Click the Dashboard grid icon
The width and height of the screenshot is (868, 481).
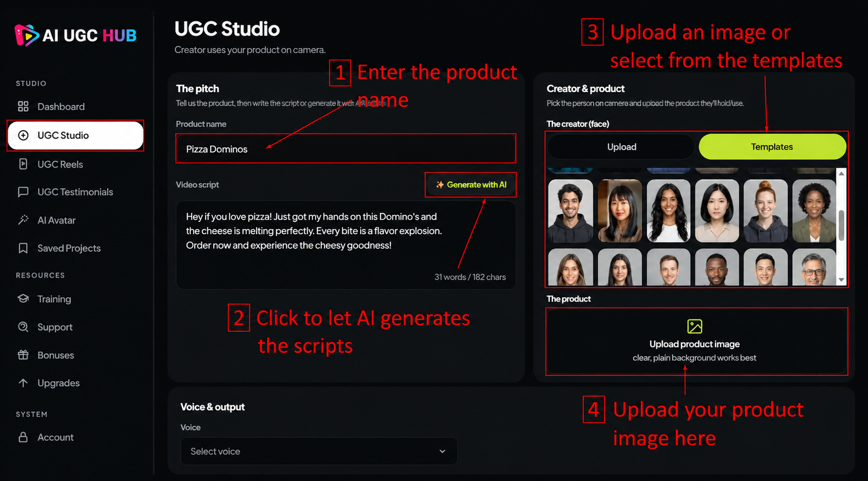[x=23, y=106]
